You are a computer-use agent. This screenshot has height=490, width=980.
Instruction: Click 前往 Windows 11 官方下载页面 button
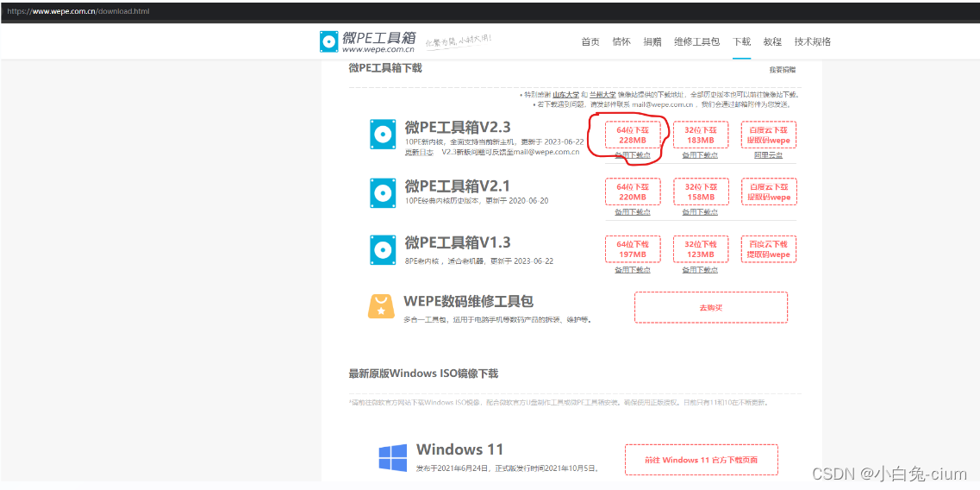click(x=702, y=460)
